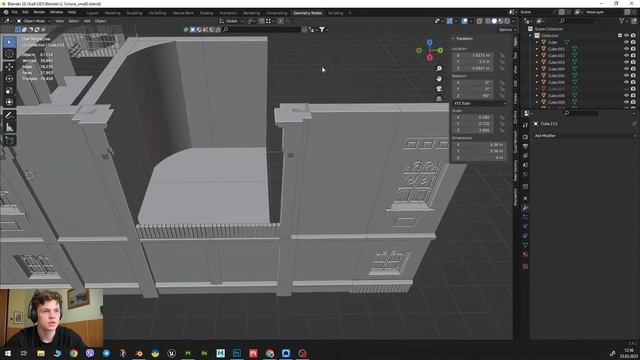Hide the Cube object via eye icon
This screenshot has width=640, height=360.
[627, 42]
